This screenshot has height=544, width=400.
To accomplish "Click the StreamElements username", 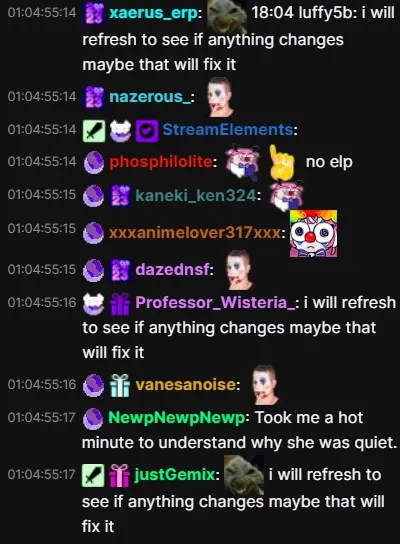I will 228,130.
